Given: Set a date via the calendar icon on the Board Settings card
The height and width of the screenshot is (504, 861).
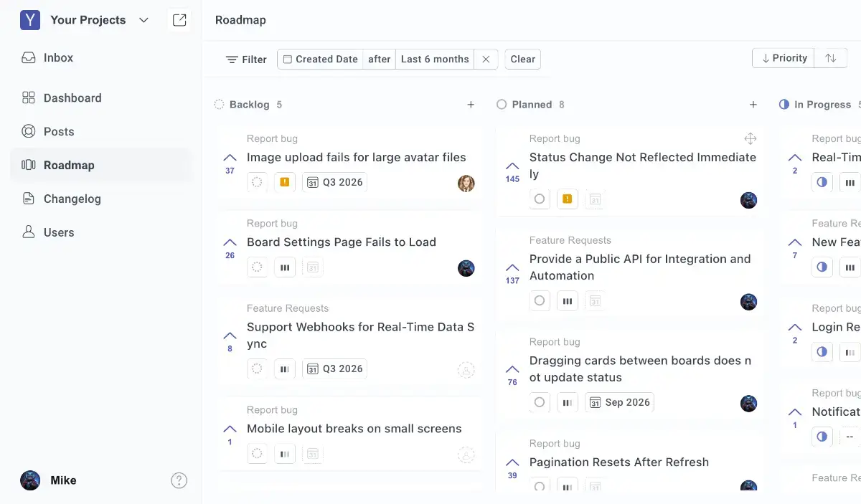Looking at the screenshot, I should (312, 267).
